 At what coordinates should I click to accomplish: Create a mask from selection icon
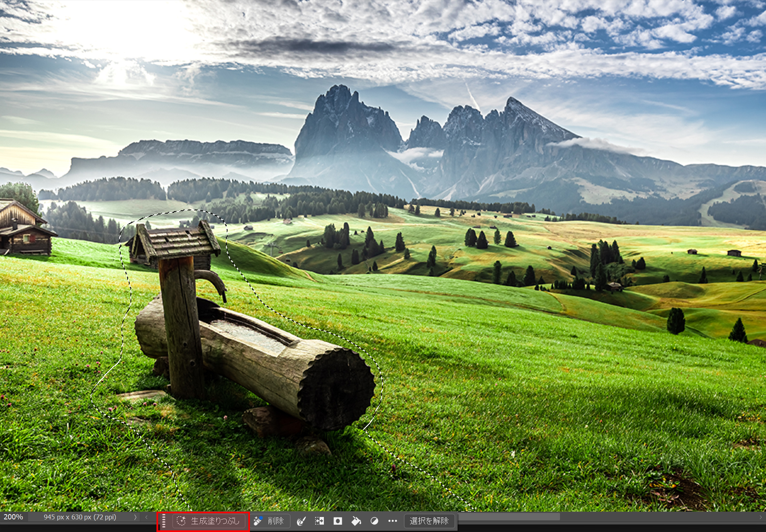coord(338,521)
